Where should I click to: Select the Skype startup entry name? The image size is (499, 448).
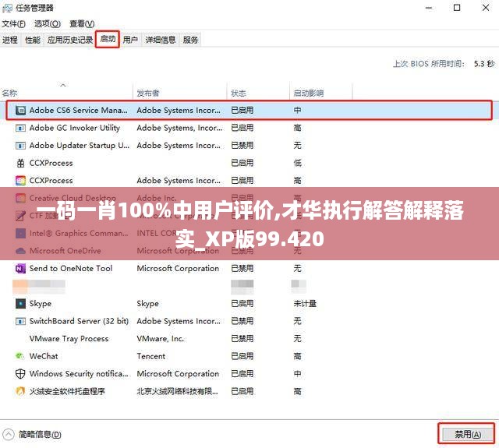tap(40, 304)
